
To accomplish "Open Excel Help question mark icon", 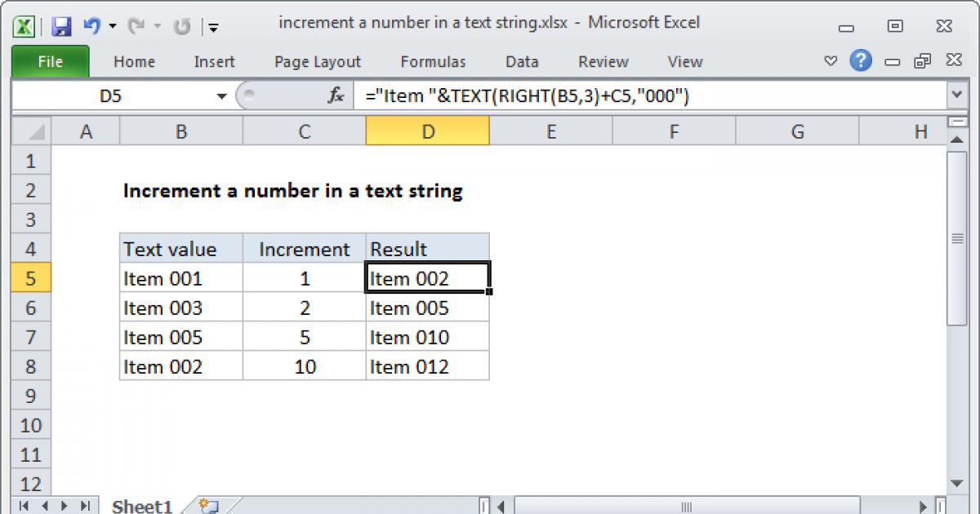I will point(860,61).
